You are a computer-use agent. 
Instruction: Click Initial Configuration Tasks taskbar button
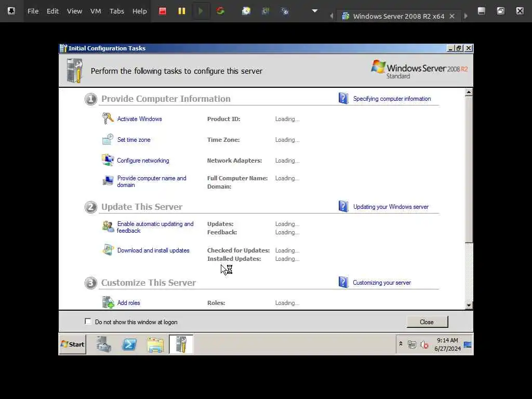(181, 344)
